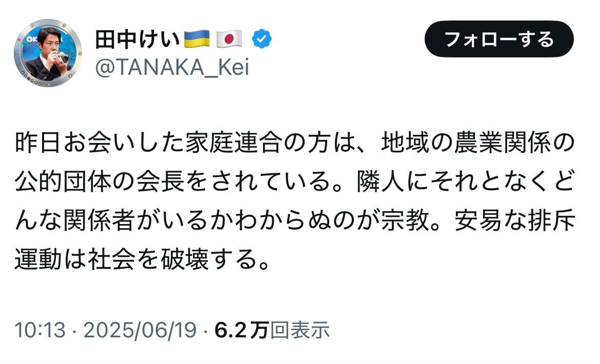The width and height of the screenshot is (600, 364).
Task: Click the tweet line starting with 昨日お会いした
Action: [295, 142]
